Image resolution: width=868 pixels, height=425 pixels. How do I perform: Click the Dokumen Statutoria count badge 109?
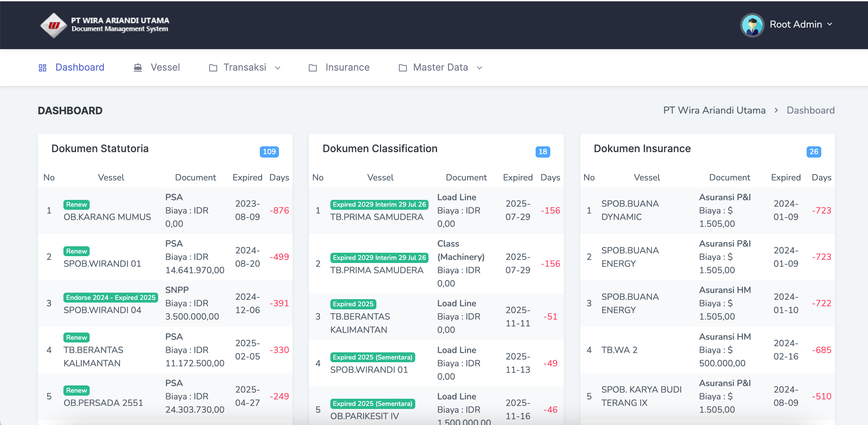[269, 152]
